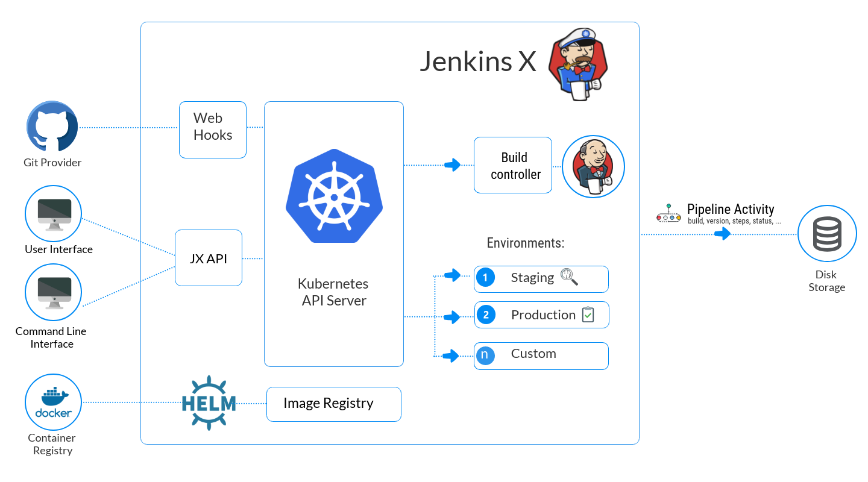
Task: Click the Command Line Interface monitor icon
Action: (x=53, y=292)
